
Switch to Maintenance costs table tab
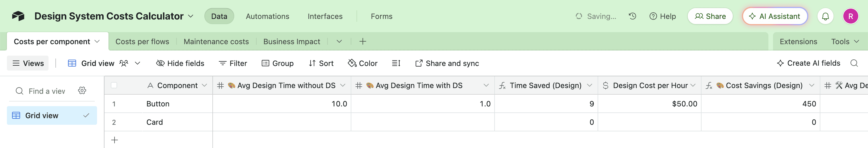[216, 41]
